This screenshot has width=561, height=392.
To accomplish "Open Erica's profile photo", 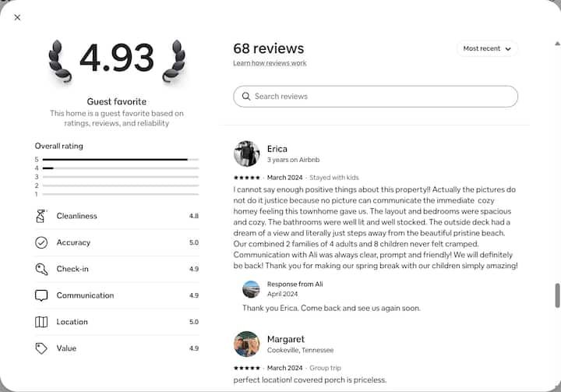I will 246,154.
